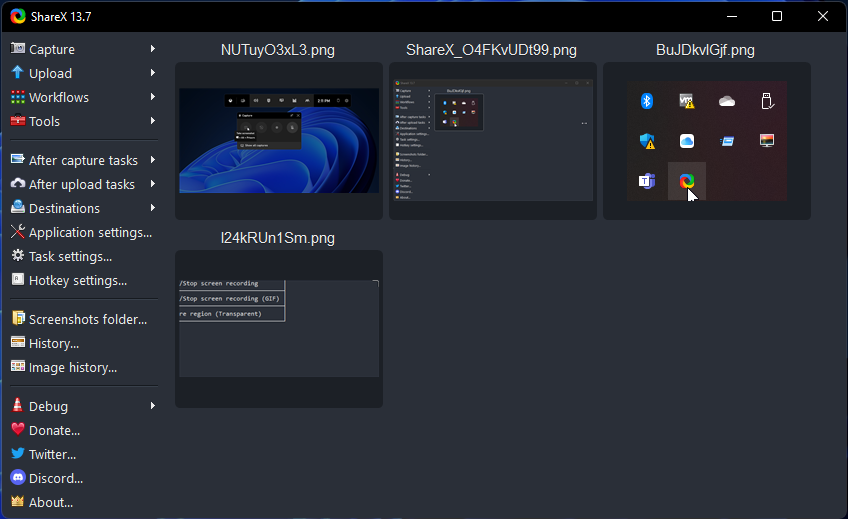Expand the Debug submenu arrow
The height and width of the screenshot is (519, 848).
[x=153, y=405]
